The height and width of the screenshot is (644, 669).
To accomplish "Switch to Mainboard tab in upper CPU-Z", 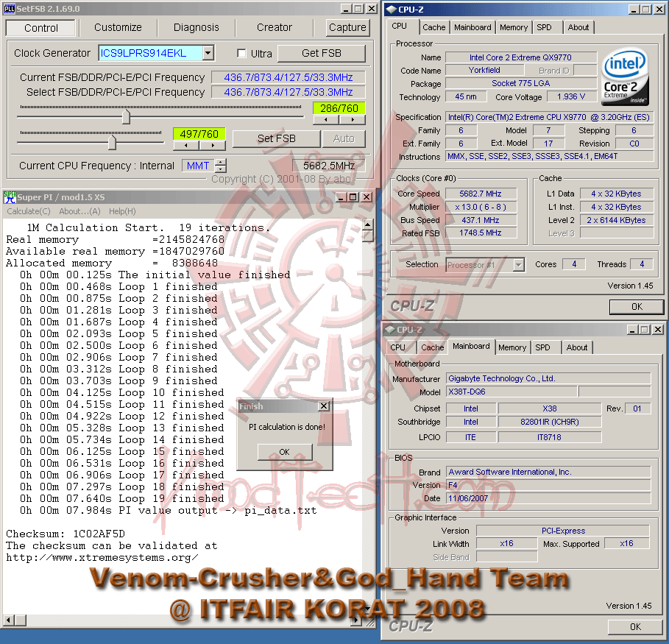I will pyautogui.click(x=472, y=27).
